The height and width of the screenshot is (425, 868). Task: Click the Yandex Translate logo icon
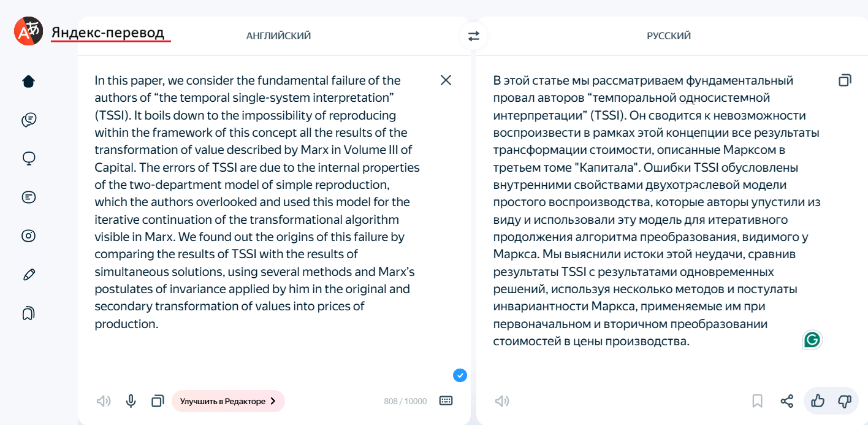[x=29, y=31]
